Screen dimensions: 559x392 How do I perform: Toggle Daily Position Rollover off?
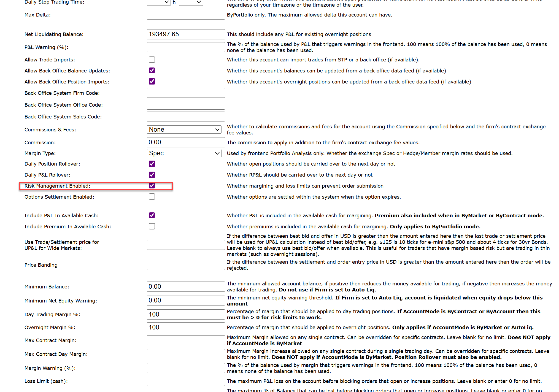[152, 164]
